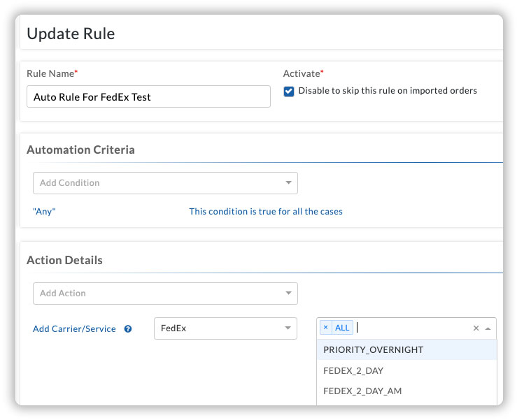Clear all selected services with the X icon
Viewport: 517px width, 420px height.
(x=476, y=328)
